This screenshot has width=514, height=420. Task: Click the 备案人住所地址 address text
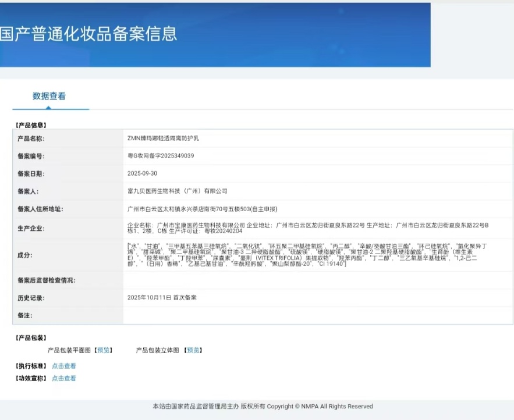(202, 209)
